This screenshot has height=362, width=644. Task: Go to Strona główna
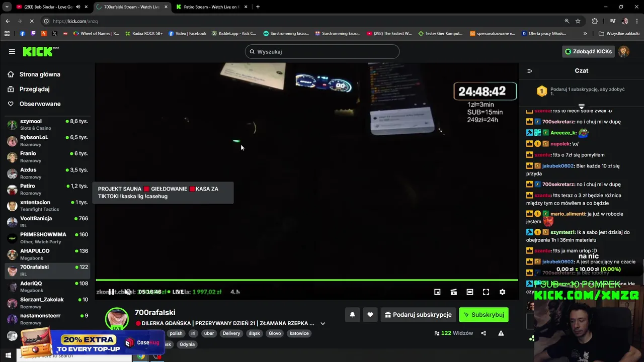click(40, 74)
